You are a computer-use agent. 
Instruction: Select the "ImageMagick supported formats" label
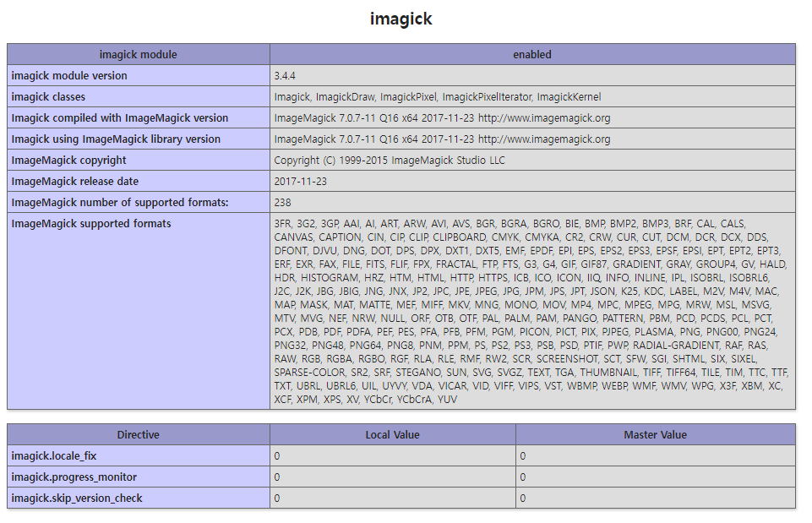tap(91, 224)
